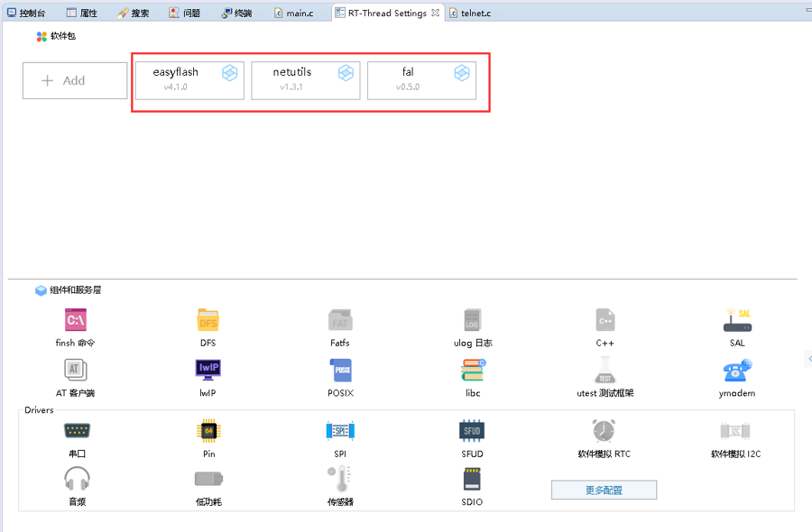This screenshot has height=532, width=812.
Task: Click the SAL network icon
Action: point(737,320)
